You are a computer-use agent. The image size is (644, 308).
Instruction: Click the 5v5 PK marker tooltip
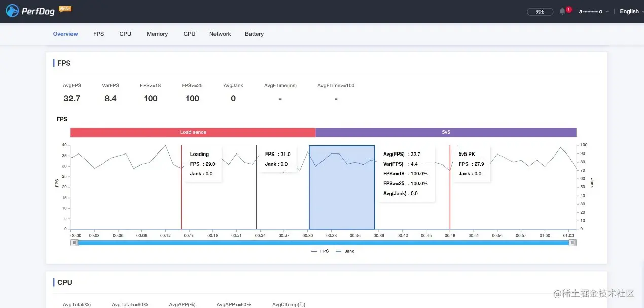click(471, 164)
